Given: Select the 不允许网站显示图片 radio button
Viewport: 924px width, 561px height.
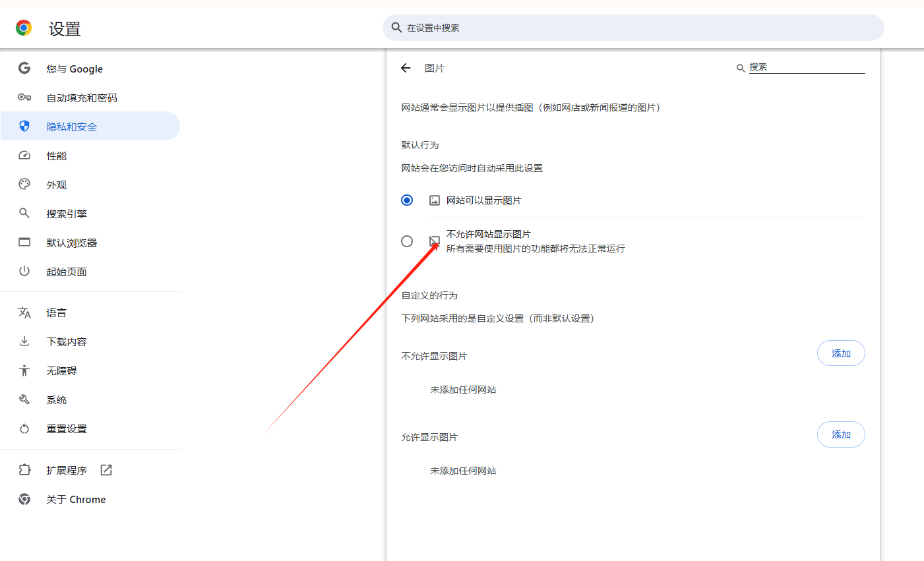Looking at the screenshot, I should [x=407, y=241].
